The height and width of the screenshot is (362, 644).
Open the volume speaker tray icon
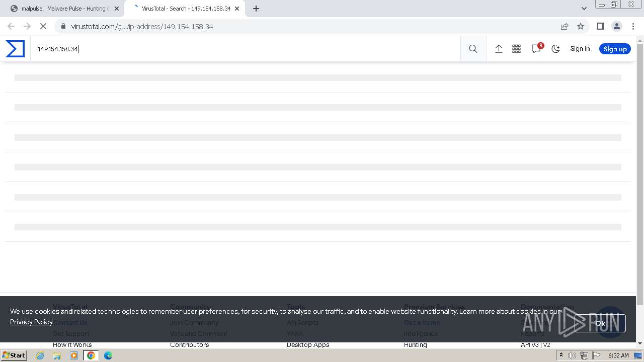[x=572, y=355]
